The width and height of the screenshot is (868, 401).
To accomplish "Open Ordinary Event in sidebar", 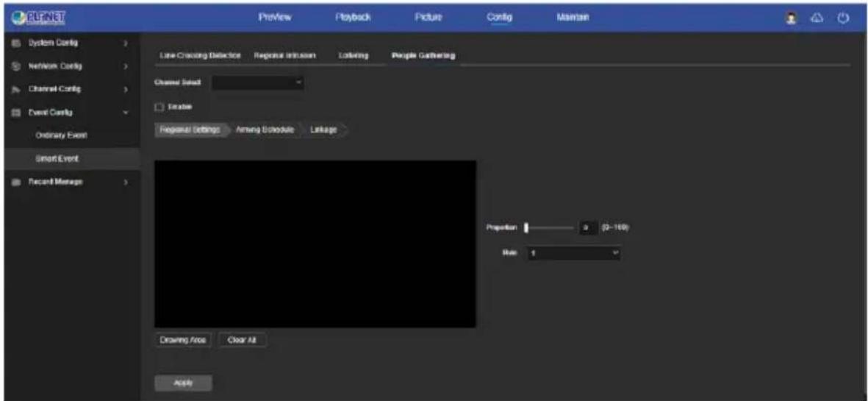I will coord(62,135).
